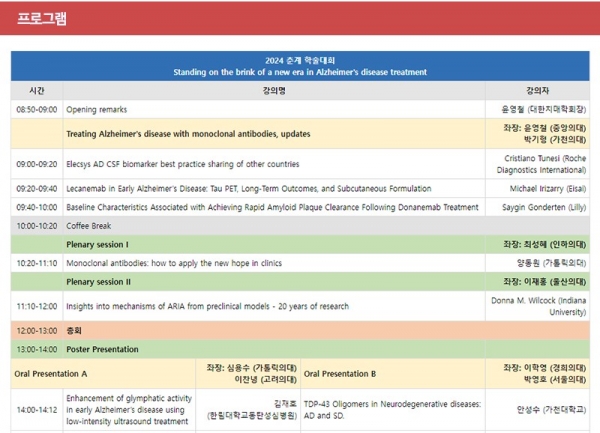Screen dimensions: 600x433
Task: Select the Insights into mechanisms of ARIA lecture
Action: pos(207,304)
